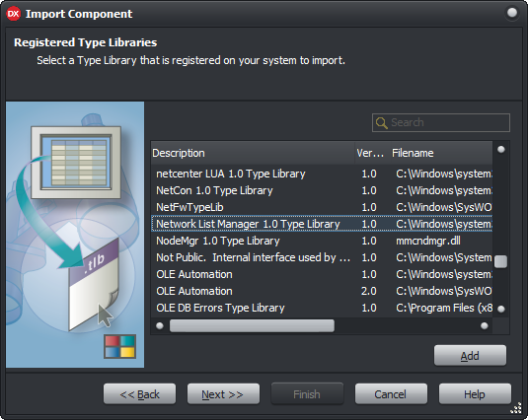Click the horizontal scrollbar thumb
The height and width of the screenshot is (420, 528).
252,325
